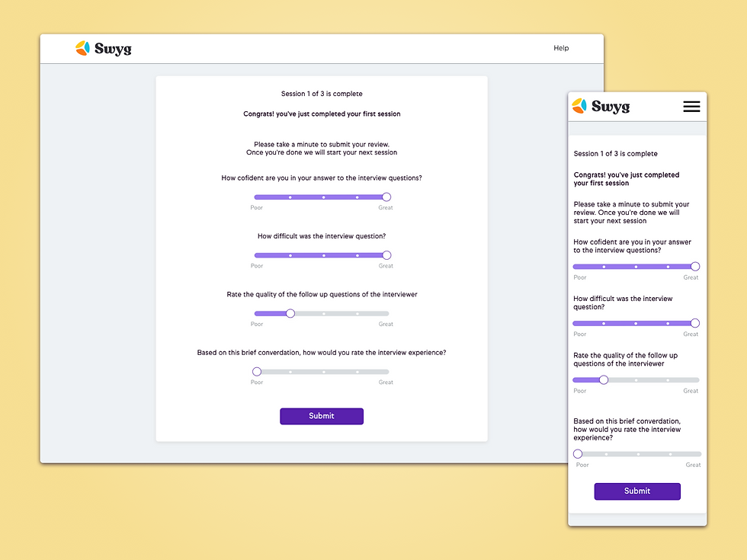
Task: Click 'How cofident are you' question in desktop view
Action: (322, 178)
